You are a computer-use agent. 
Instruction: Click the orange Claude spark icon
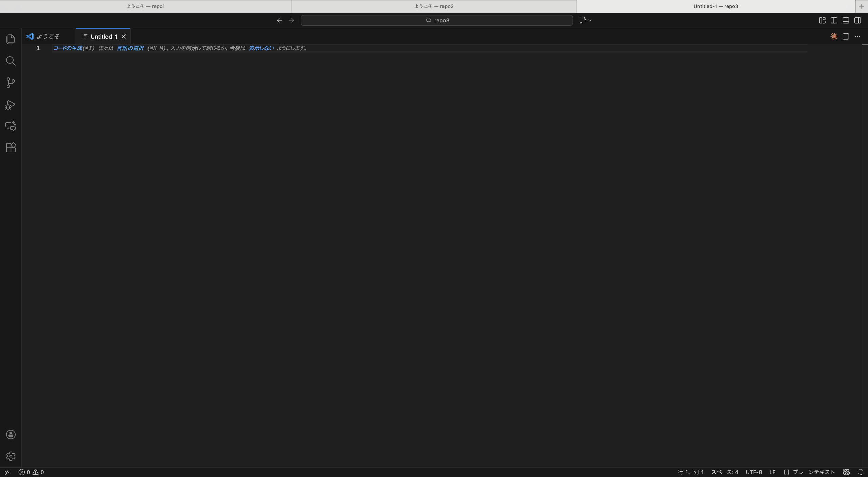834,36
